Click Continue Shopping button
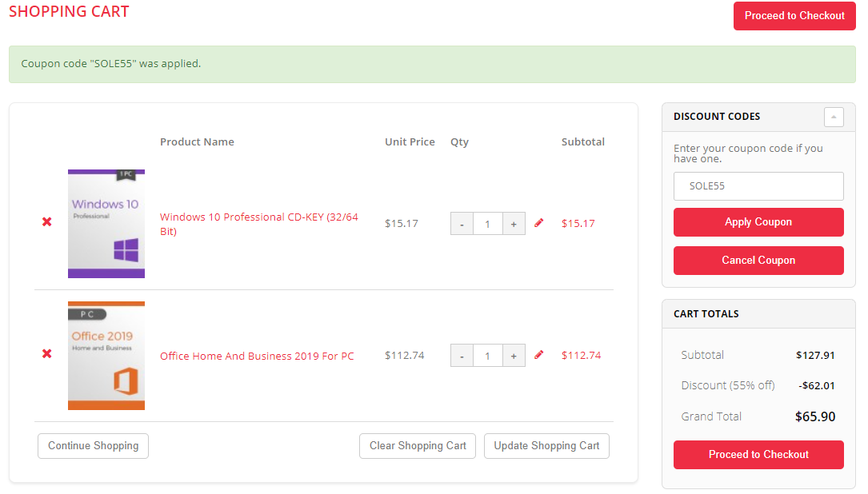Viewport: 868px width, 494px height. pos(93,446)
